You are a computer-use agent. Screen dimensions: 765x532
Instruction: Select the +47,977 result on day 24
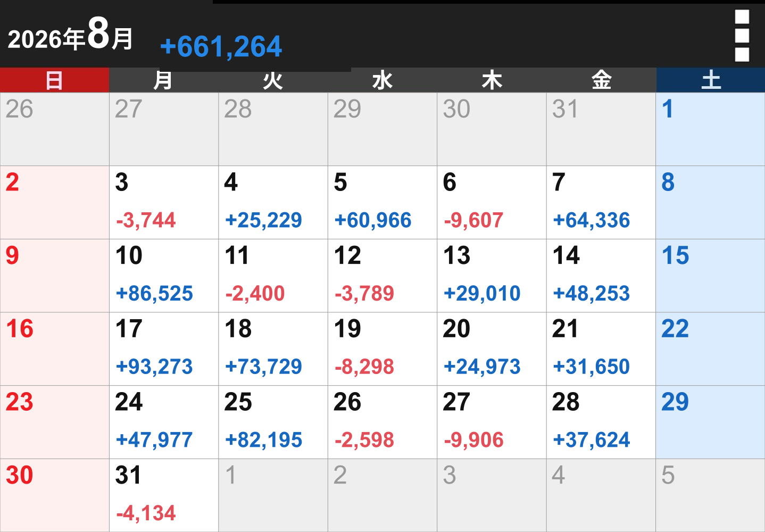154,440
